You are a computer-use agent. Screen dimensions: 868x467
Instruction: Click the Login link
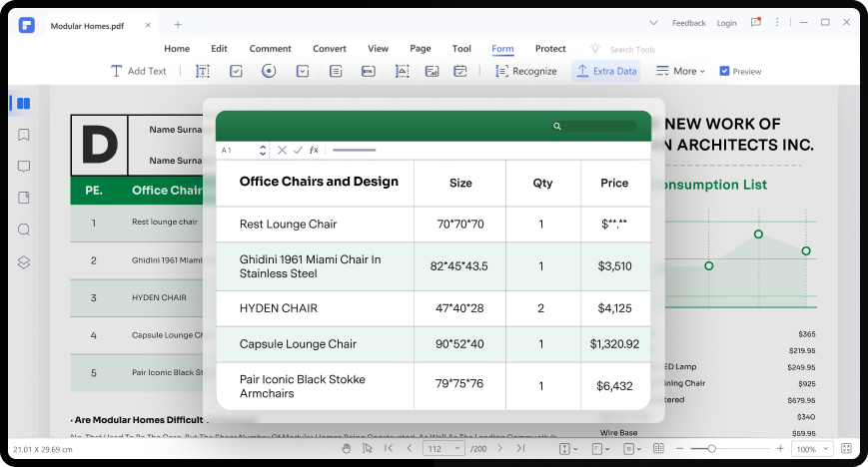pos(726,23)
